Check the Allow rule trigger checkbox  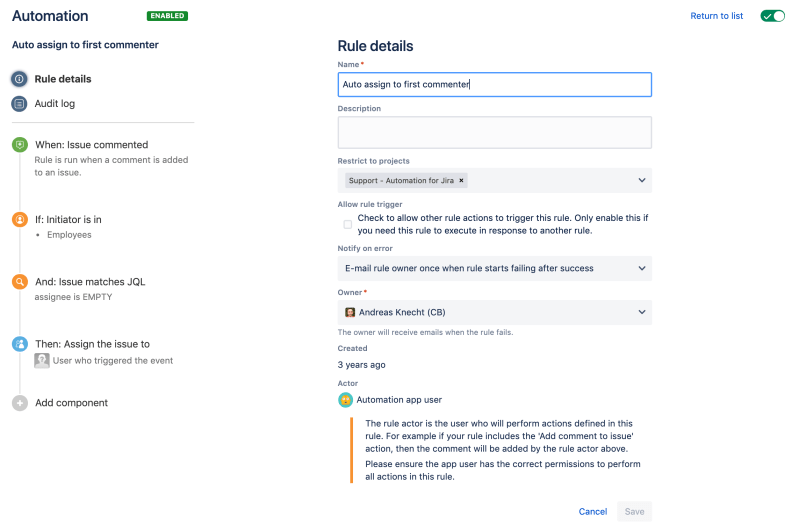348,224
